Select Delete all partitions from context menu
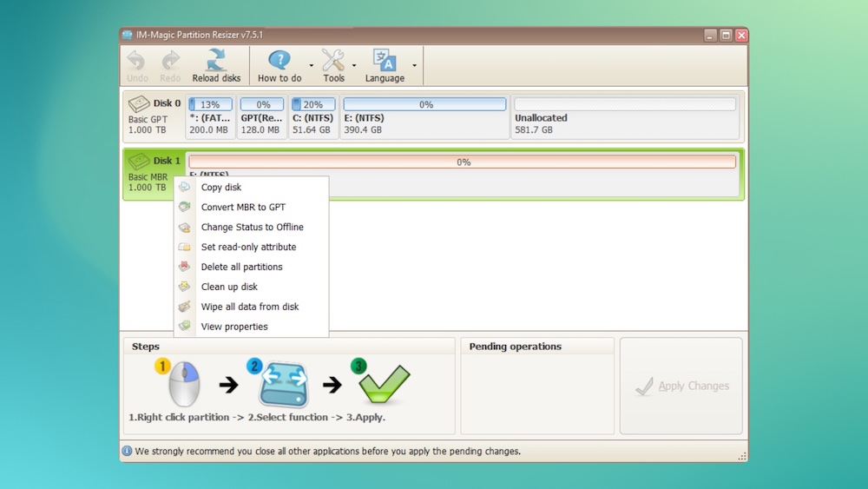The width and height of the screenshot is (868, 489). pos(241,267)
